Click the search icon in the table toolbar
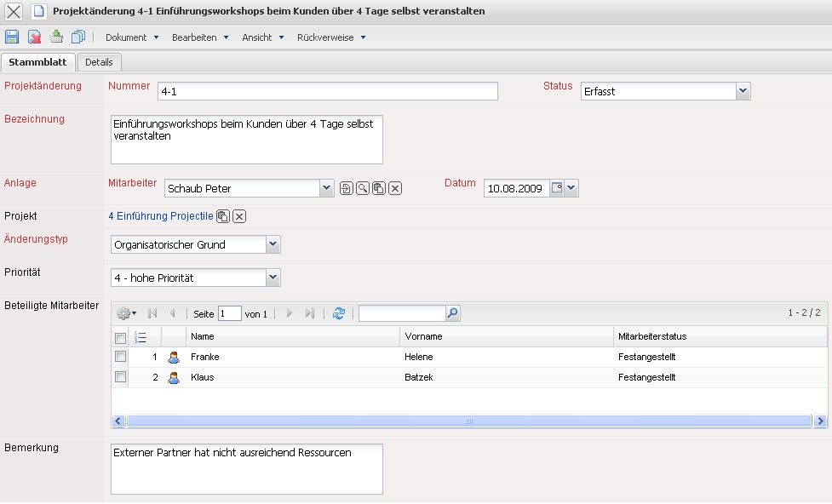 (x=453, y=313)
